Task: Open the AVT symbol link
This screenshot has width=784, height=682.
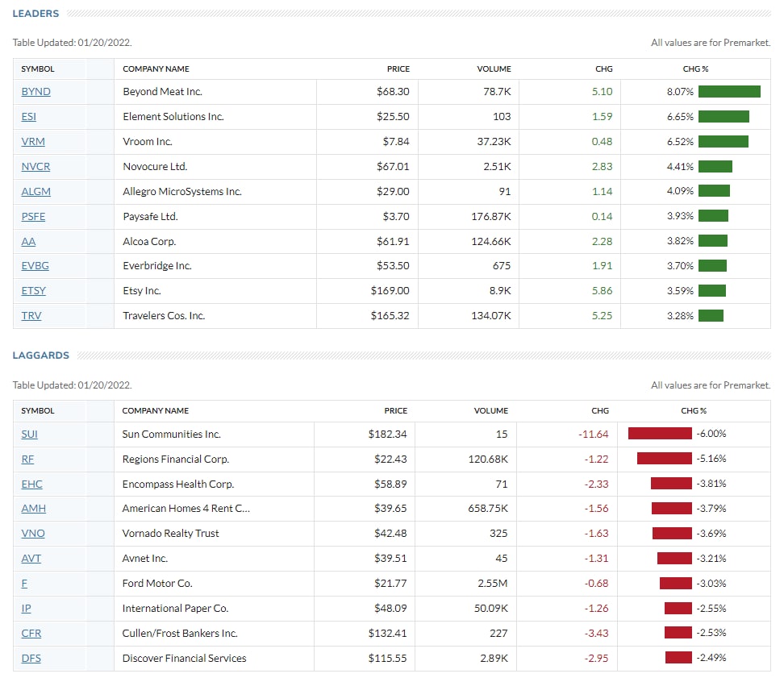Action: click(x=31, y=559)
